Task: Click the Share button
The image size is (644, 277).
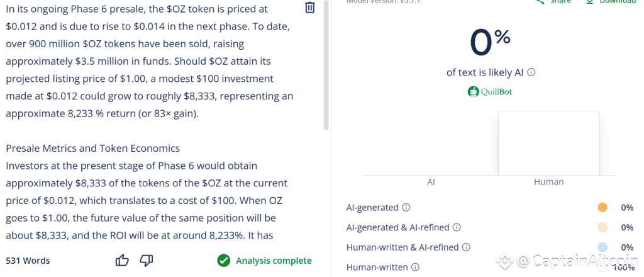Action: [x=553, y=2]
